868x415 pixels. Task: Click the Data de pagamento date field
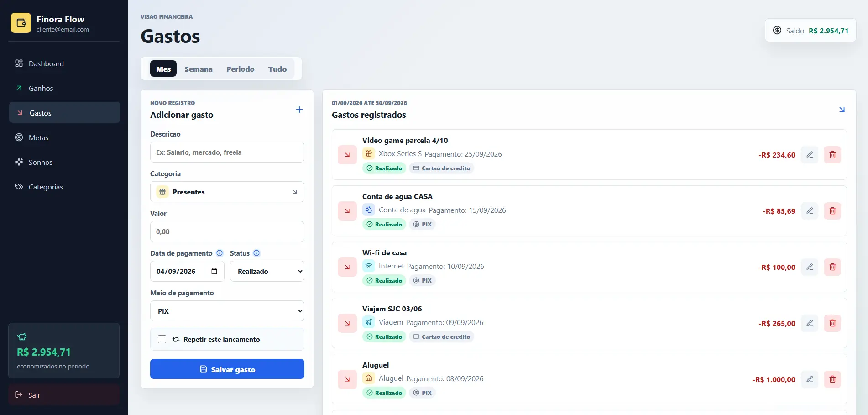click(187, 271)
